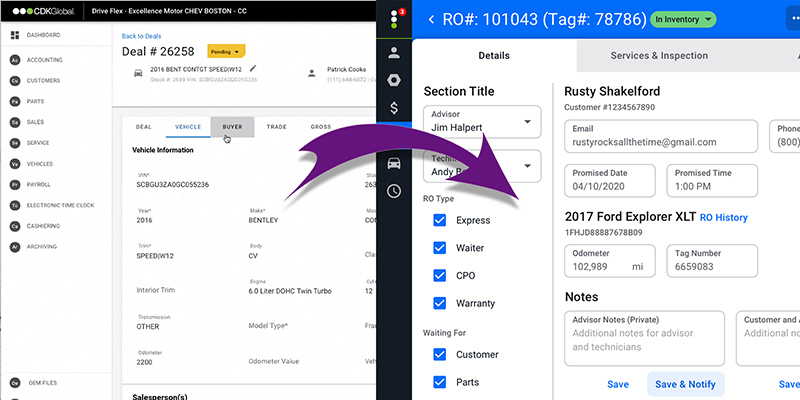Go back using the RO header arrow
The height and width of the screenshot is (400, 800).
point(431,19)
